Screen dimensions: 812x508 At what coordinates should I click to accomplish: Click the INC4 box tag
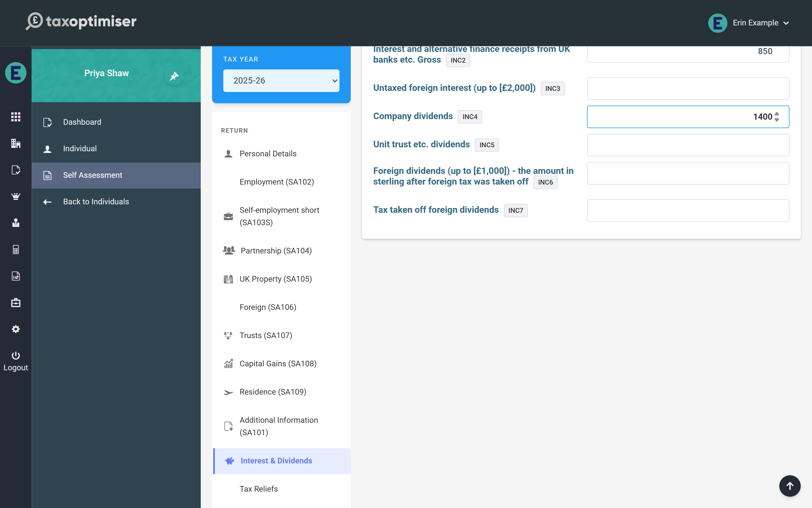coord(470,117)
